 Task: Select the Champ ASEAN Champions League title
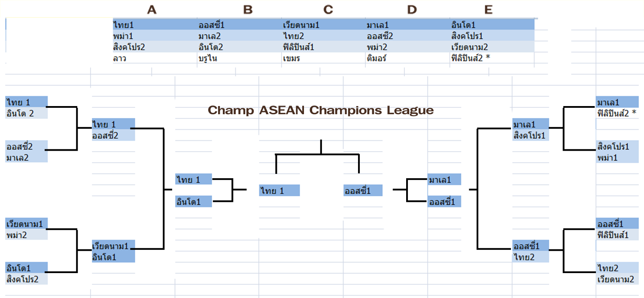tap(321, 110)
